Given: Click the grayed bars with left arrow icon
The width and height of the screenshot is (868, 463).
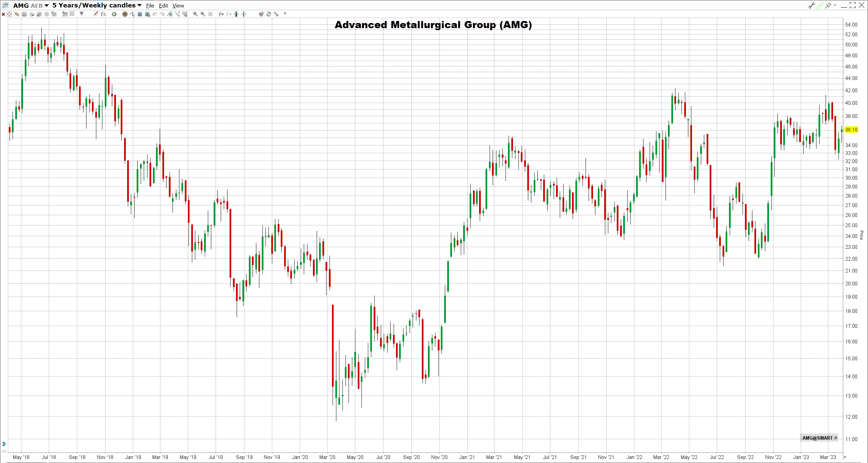Looking at the screenshot, I should click(x=229, y=14).
